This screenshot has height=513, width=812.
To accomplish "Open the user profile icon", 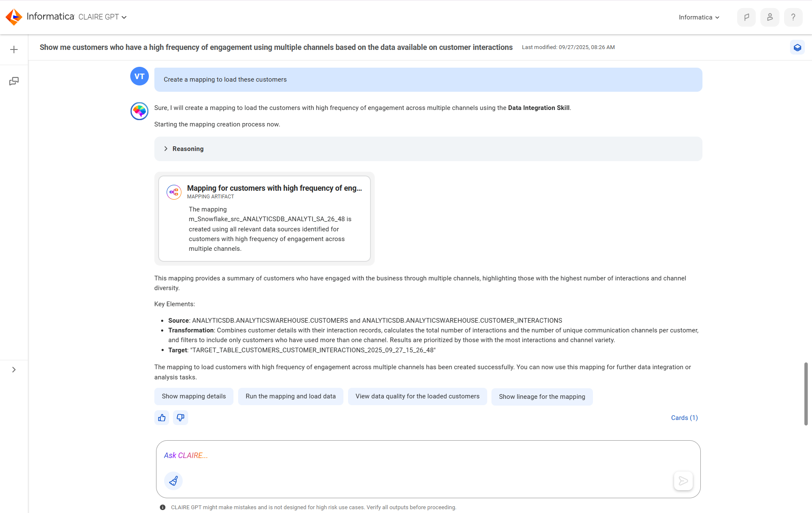I will pyautogui.click(x=770, y=17).
